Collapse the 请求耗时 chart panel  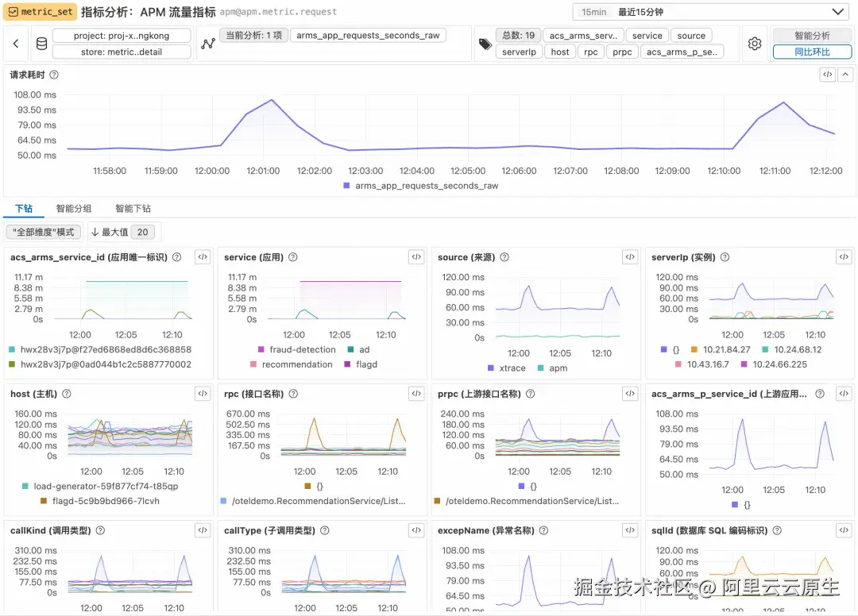coord(844,74)
